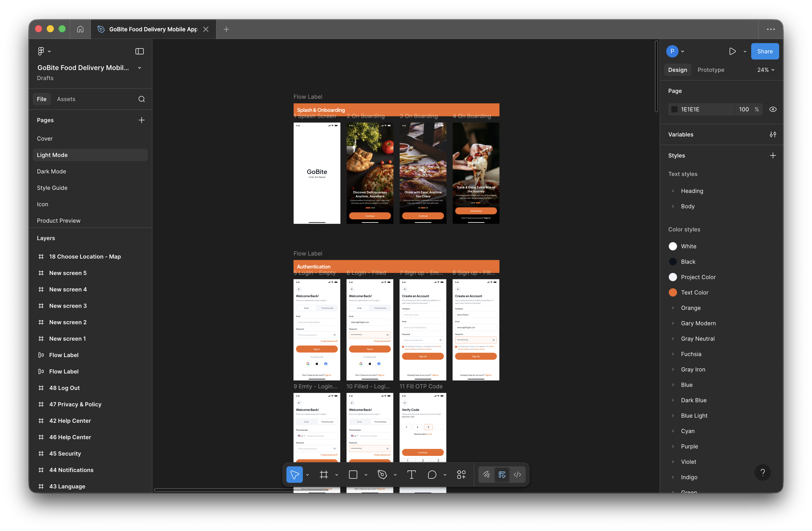The image size is (812, 531).
Task: Switch to Dev Mode with the code toggle
Action: pos(517,474)
